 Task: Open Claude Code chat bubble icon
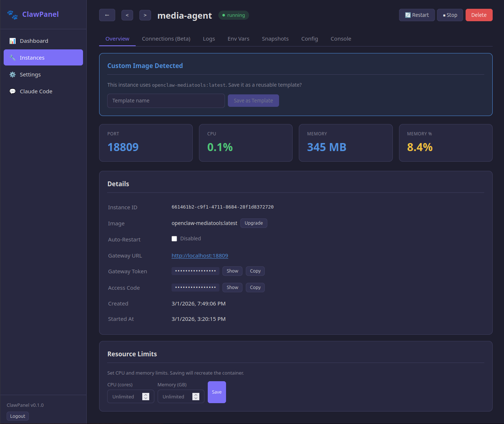(x=12, y=91)
